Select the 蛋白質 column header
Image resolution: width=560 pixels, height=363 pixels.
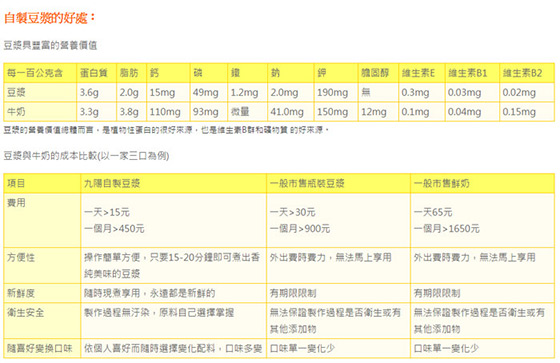pyautogui.click(x=94, y=73)
